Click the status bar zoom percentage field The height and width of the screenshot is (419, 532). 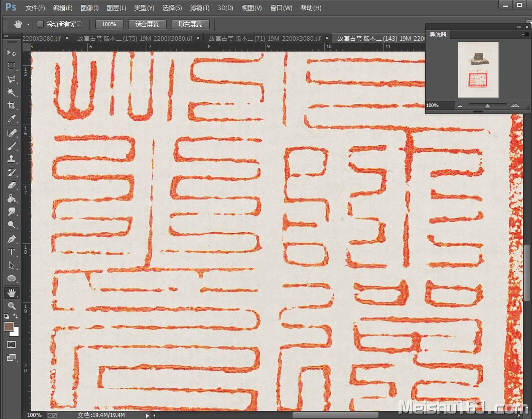click(34, 415)
